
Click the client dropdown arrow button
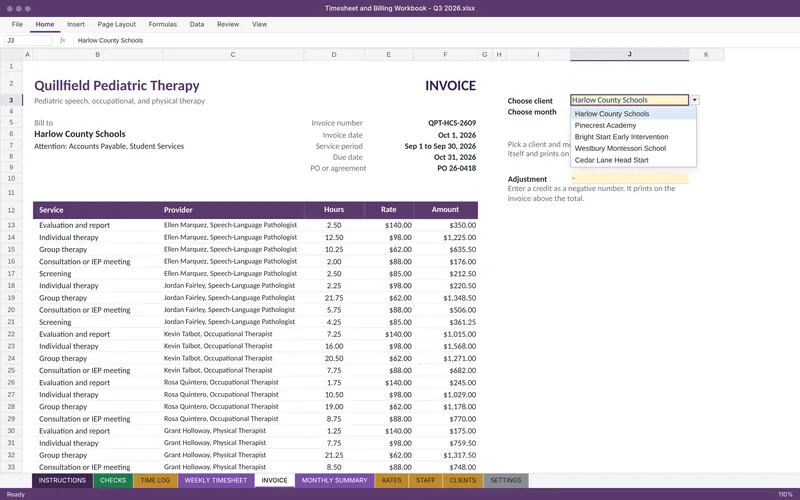coord(695,101)
